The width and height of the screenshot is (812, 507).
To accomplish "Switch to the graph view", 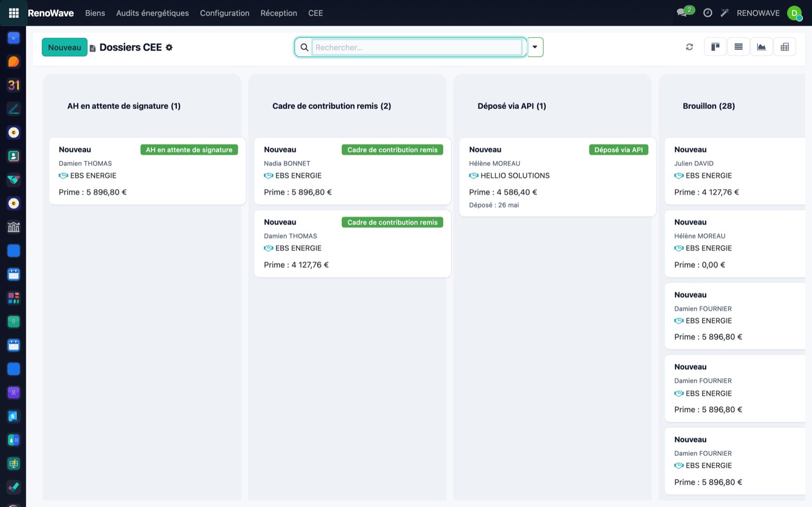I will [762, 47].
